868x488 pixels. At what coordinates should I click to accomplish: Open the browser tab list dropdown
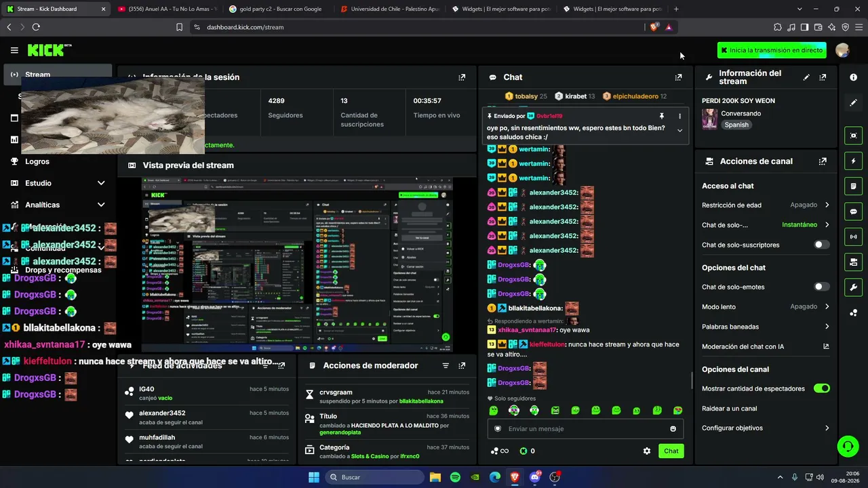point(800,9)
